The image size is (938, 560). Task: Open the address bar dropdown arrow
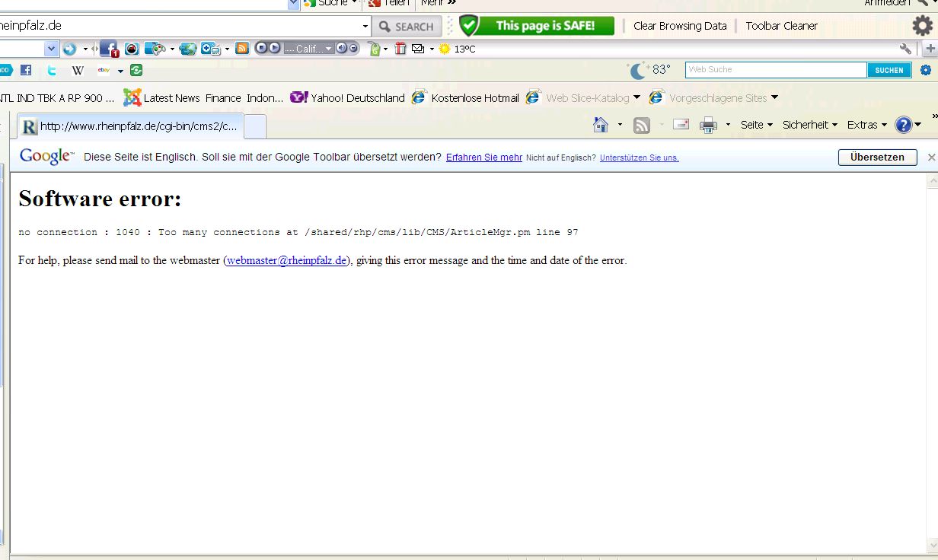(x=365, y=26)
